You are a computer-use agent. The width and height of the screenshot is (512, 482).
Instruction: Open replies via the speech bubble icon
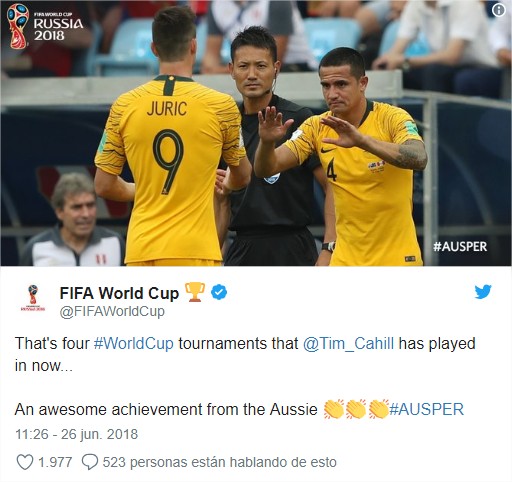90,462
